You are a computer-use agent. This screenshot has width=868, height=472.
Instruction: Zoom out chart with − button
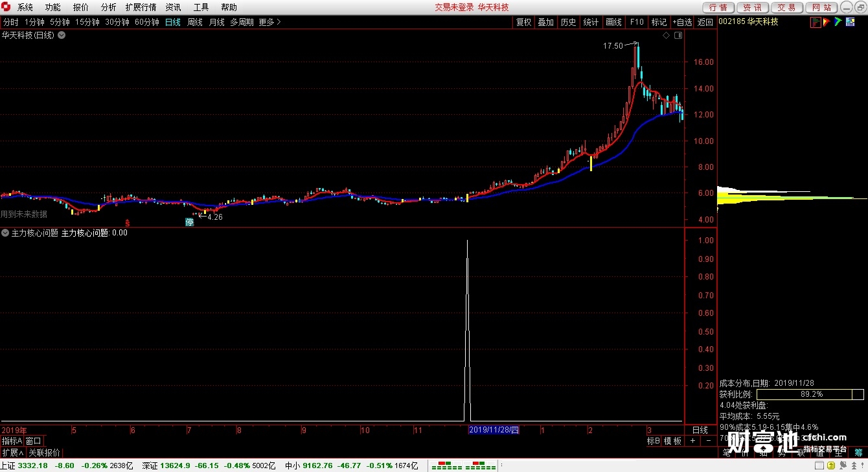[x=708, y=441]
